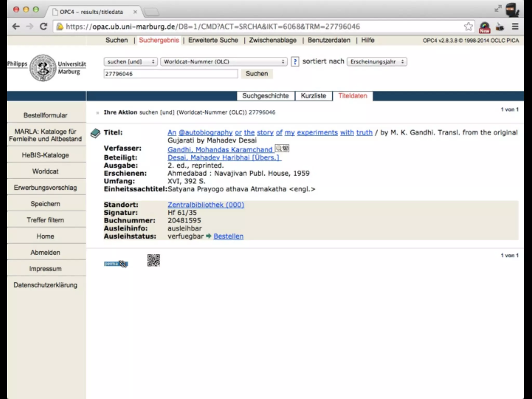The image size is (532, 399).
Task: Switch to the Kurzliste tab
Action: pyautogui.click(x=313, y=96)
